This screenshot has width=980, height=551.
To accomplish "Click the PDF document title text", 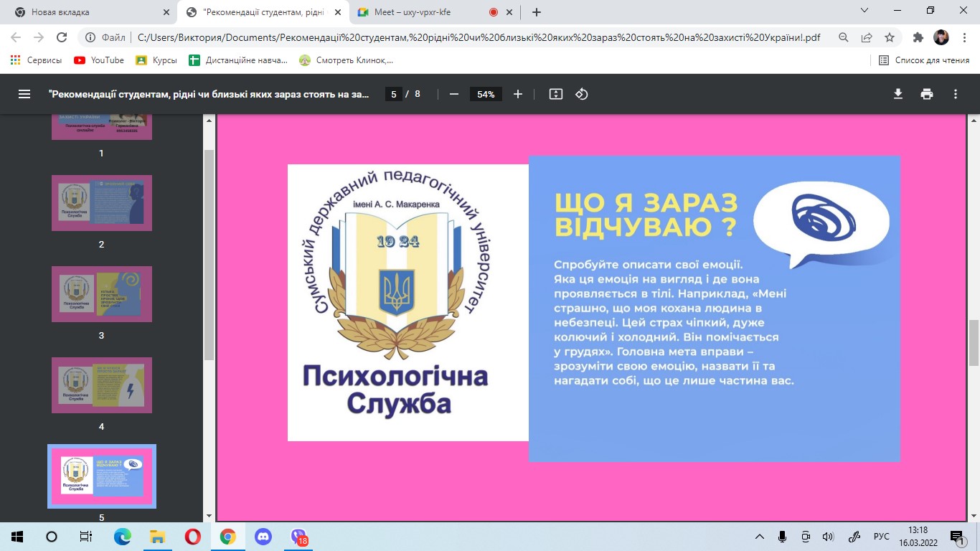I will click(208, 94).
